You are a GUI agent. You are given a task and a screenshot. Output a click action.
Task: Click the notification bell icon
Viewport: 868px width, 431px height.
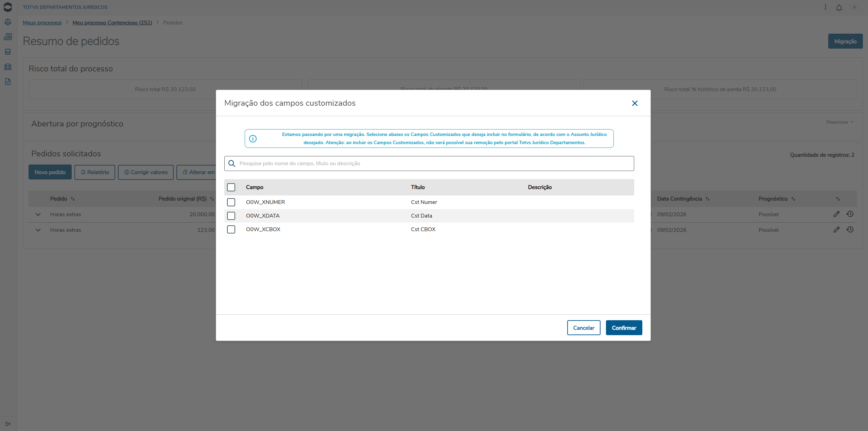coord(839,7)
